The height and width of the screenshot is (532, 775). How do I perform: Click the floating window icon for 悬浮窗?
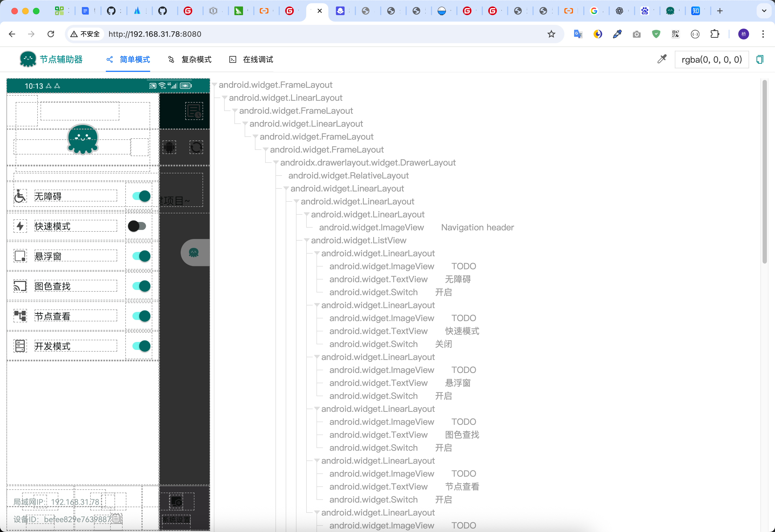[x=20, y=256]
